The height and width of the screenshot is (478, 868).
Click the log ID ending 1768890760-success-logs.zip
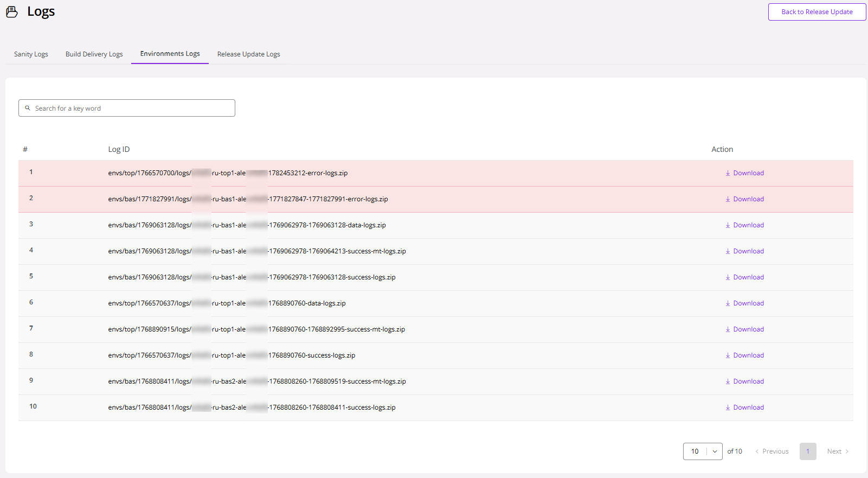[x=232, y=355]
